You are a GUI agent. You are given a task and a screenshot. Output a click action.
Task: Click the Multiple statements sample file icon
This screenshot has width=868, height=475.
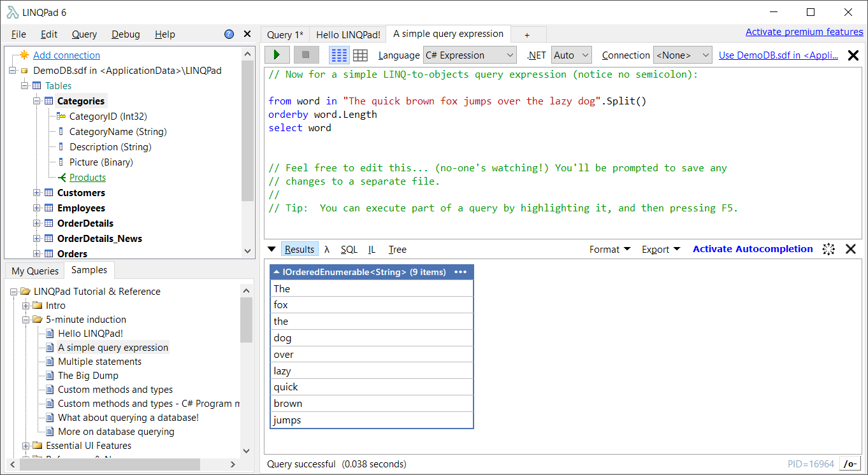click(x=50, y=362)
